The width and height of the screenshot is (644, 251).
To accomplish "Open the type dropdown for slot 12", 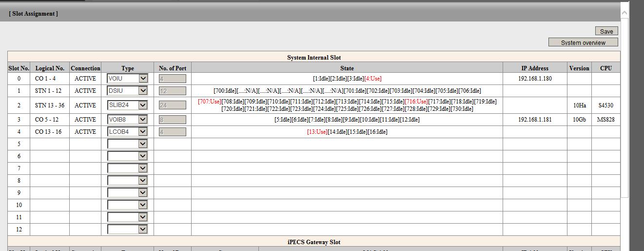I will coord(127,229).
